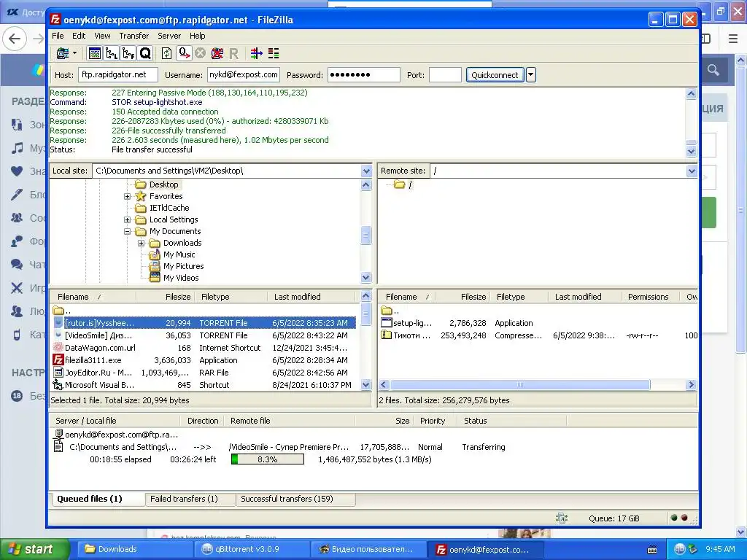This screenshot has height=560, width=747.
Task: Open the View menu
Action: coord(102,36)
